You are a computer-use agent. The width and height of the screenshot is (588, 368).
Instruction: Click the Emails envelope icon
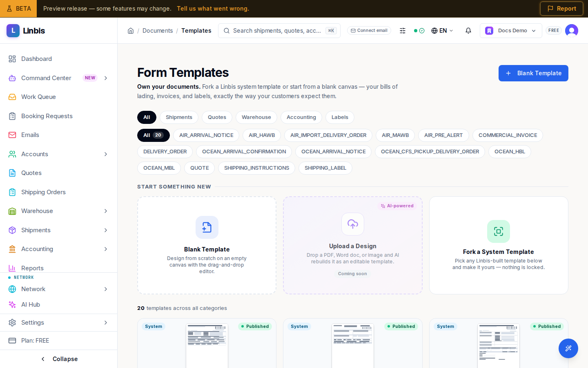click(x=12, y=135)
